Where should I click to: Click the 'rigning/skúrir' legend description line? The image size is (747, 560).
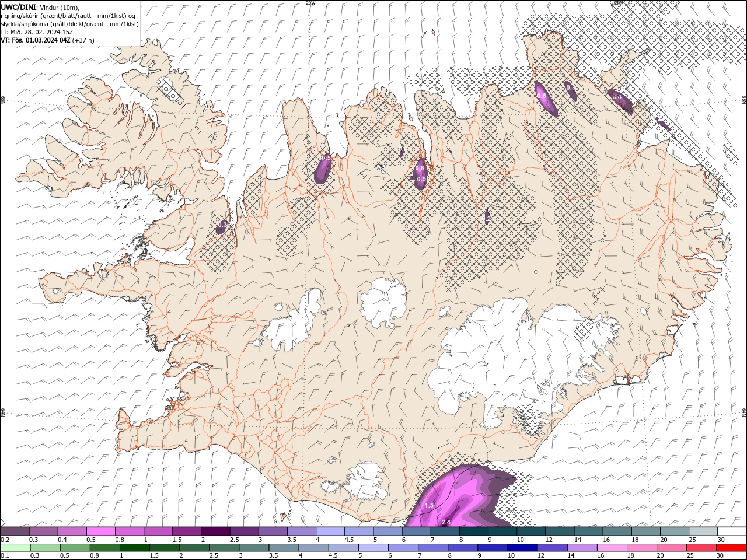68,16
